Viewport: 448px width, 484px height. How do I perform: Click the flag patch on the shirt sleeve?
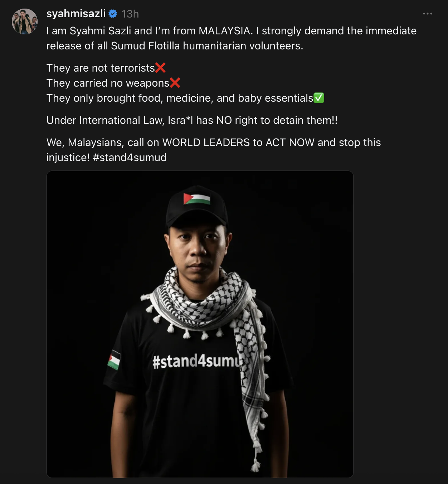114,359
